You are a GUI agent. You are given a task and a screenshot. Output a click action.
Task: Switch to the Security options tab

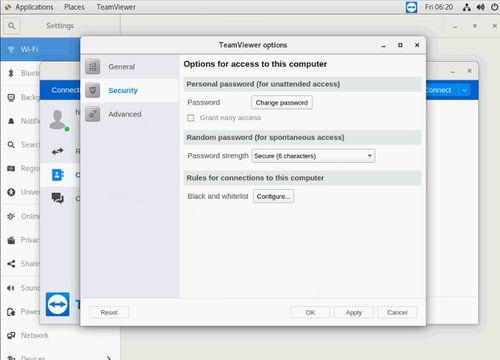[x=130, y=90]
